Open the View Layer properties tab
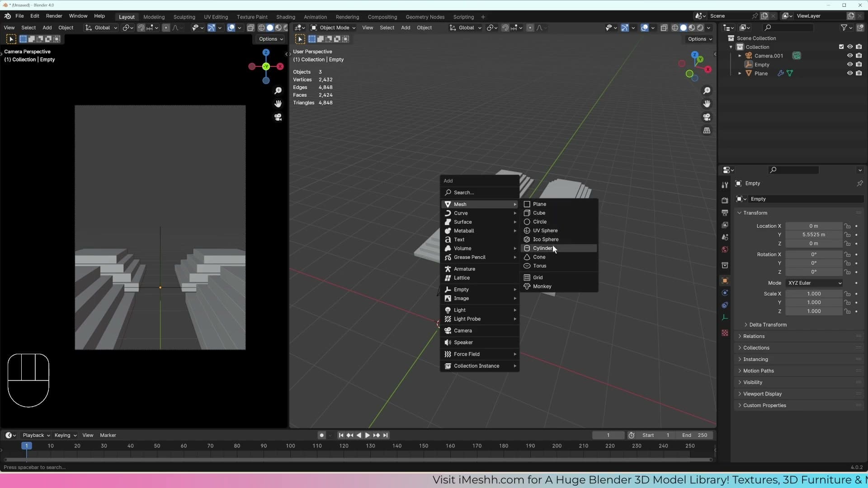 coord(725,225)
